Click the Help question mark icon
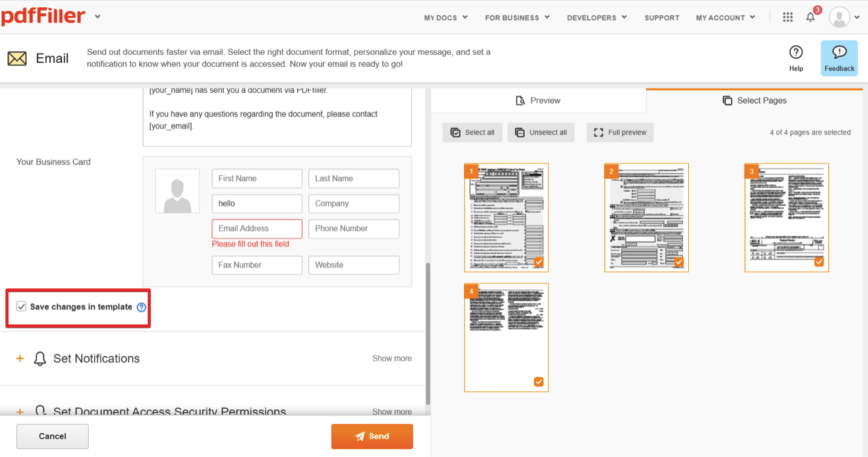The height and width of the screenshot is (457, 868). 796,52
